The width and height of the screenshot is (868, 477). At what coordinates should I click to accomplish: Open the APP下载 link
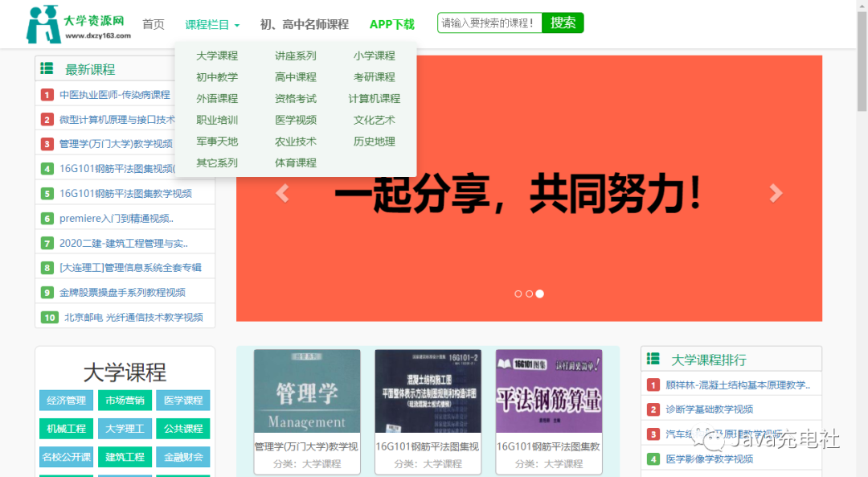[x=392, y=24]
